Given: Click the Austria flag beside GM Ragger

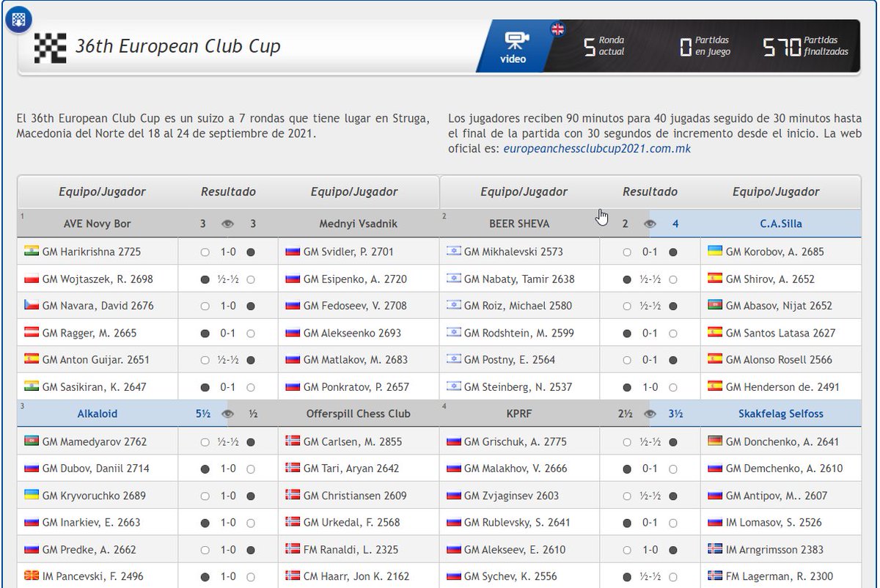Looking at the screenshot, I should point(31,332).
